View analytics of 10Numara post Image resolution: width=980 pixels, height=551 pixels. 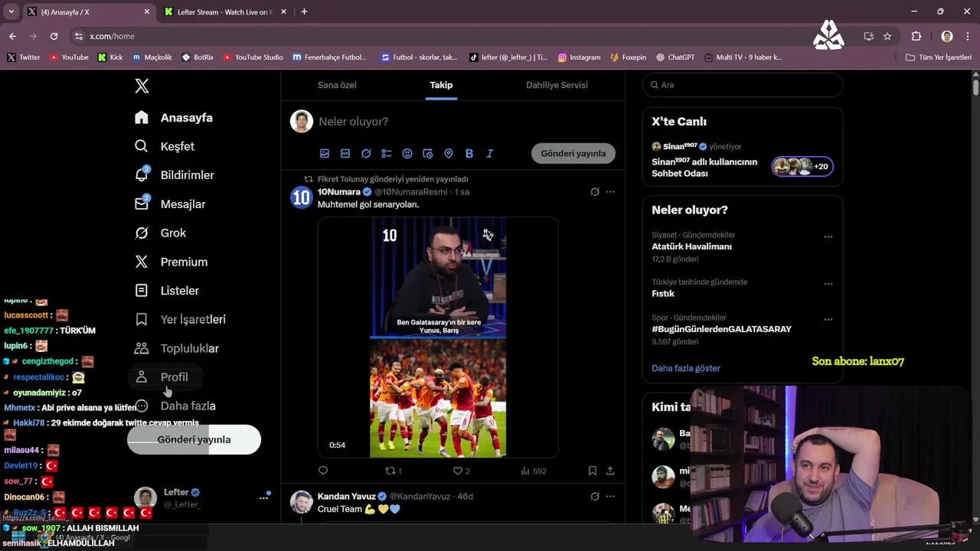click(534, 471)
